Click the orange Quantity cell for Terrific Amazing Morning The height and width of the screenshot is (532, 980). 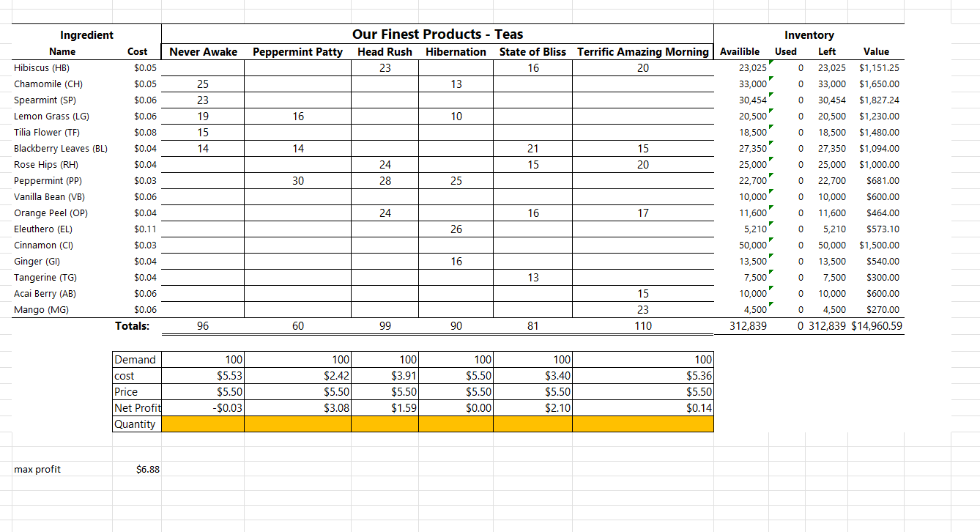point(643,424)
